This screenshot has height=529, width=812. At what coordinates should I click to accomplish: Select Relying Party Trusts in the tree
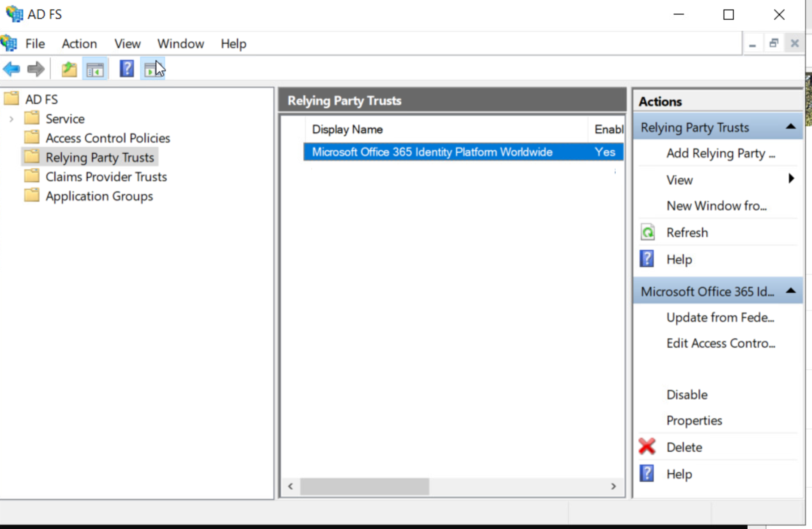tap(100, 157)
